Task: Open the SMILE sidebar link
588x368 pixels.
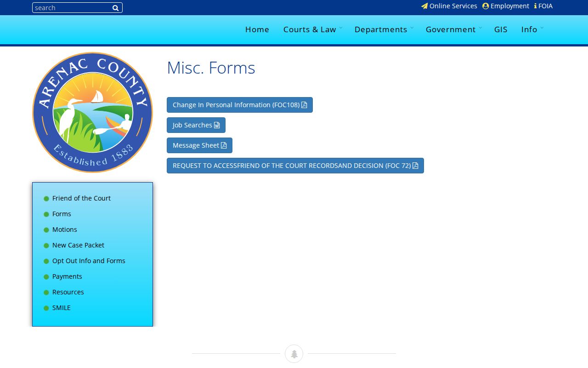Action: 62,308
